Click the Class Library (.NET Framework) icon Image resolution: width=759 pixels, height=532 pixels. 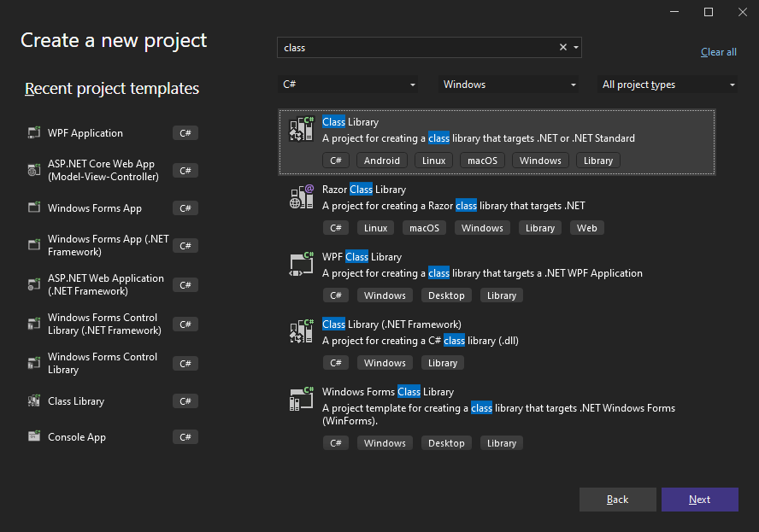click(x=302, y=331)
